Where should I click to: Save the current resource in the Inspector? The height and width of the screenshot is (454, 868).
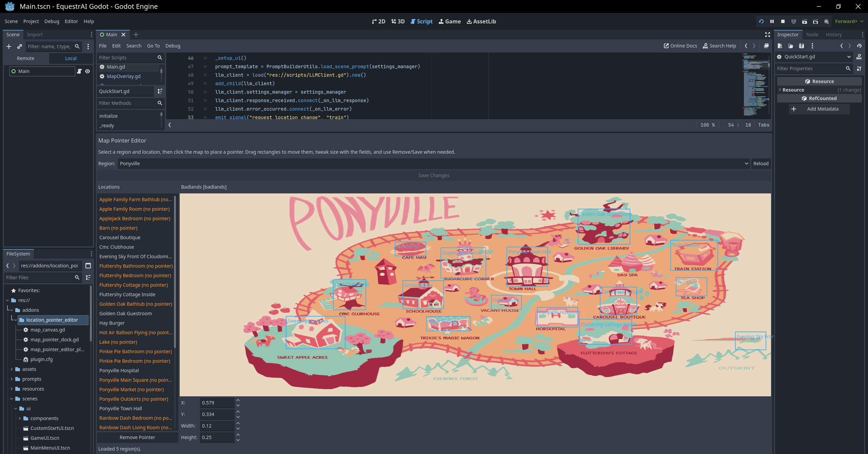pyautogui.click(x=802, y=46)
